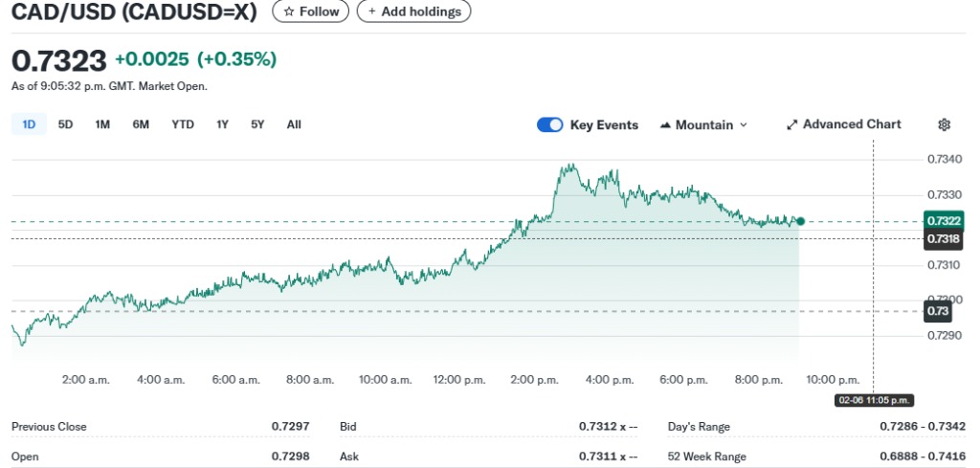Open chart settings gear icon
This screenshot has width=980, height=468.
tap(945, 124)
